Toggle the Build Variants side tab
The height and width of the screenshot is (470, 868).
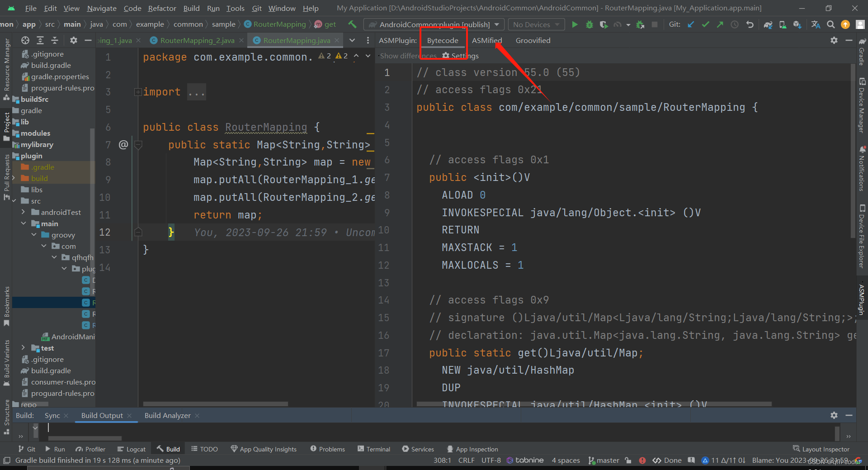click(6, 362)
